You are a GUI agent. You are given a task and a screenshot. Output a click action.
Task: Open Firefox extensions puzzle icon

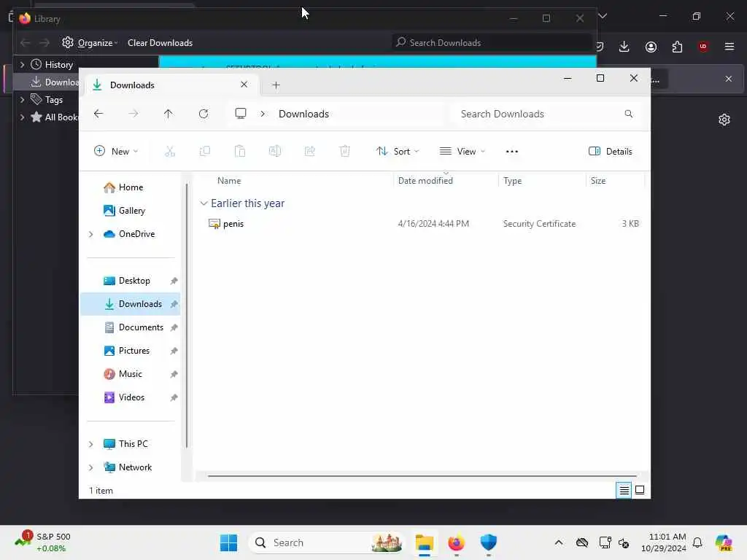click(x=677, y=46)
